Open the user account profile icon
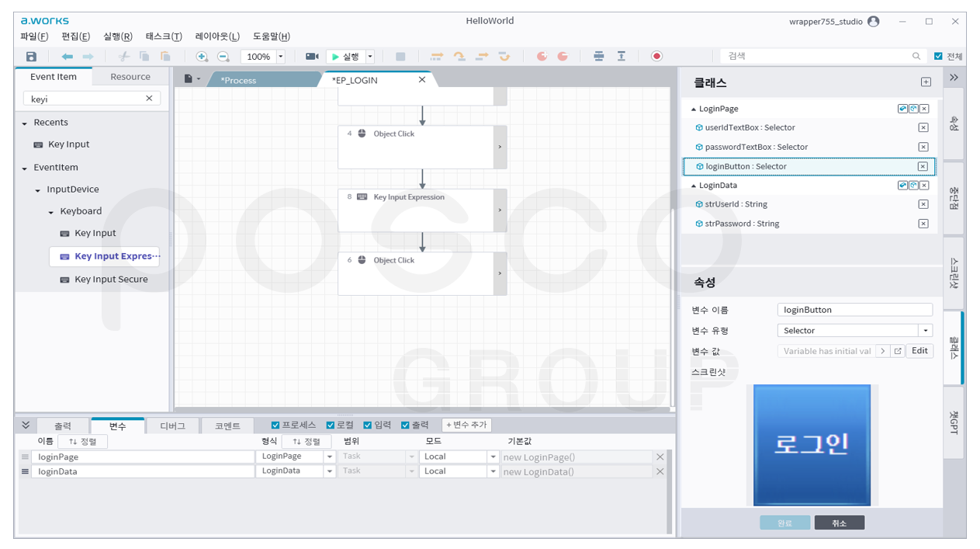980x549 pixels. 874,21
